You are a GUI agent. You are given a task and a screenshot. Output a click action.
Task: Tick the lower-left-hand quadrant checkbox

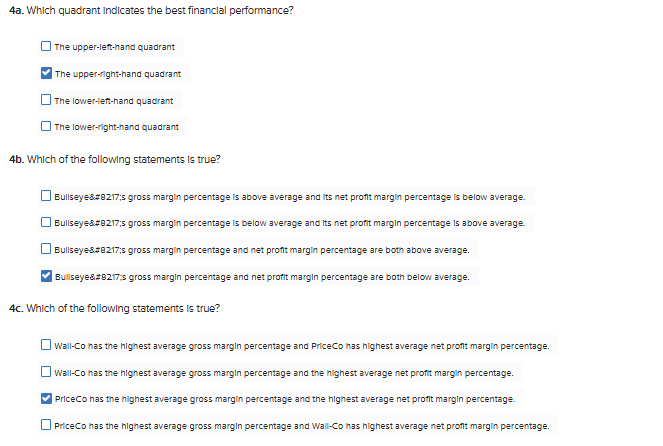tap(47, 101)
